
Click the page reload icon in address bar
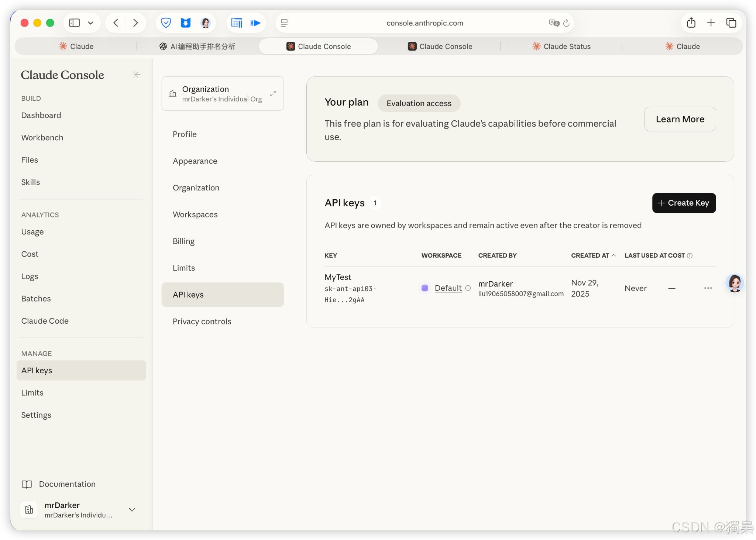tap(566, 23)
